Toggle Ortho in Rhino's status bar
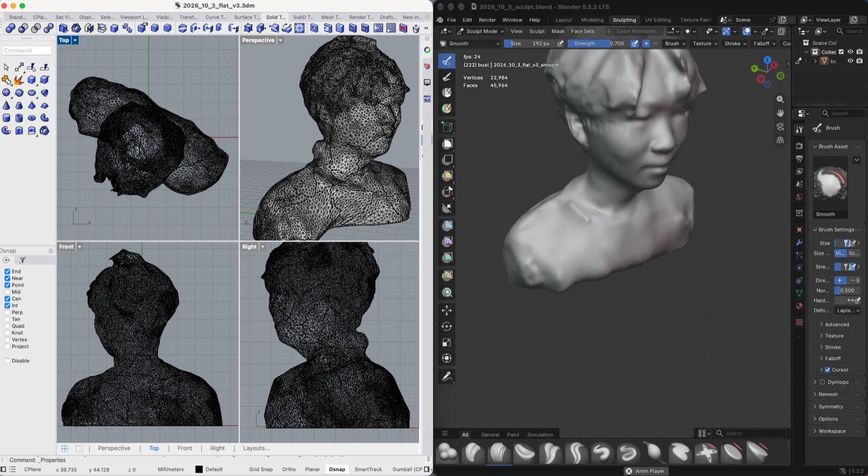The width and height of the screenshot is (868, 476). 289,469
